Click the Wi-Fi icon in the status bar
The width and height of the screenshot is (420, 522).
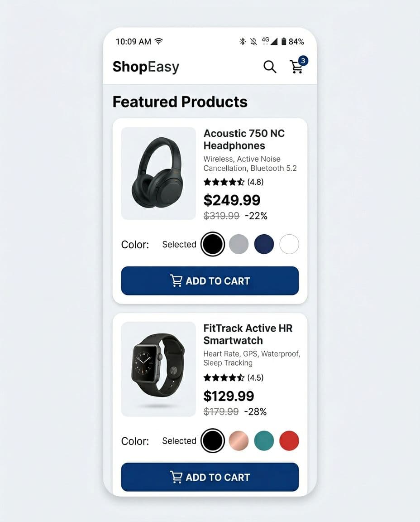(x=157, y=41)
